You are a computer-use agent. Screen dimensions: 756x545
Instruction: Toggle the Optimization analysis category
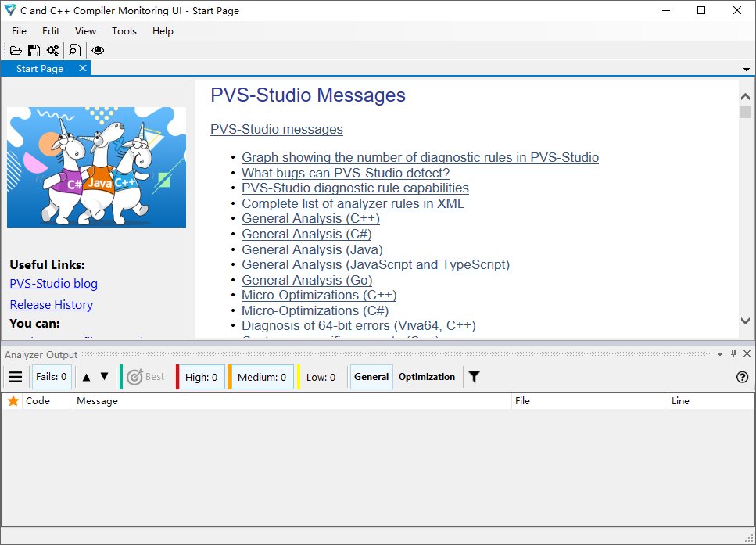coord(427,377)
